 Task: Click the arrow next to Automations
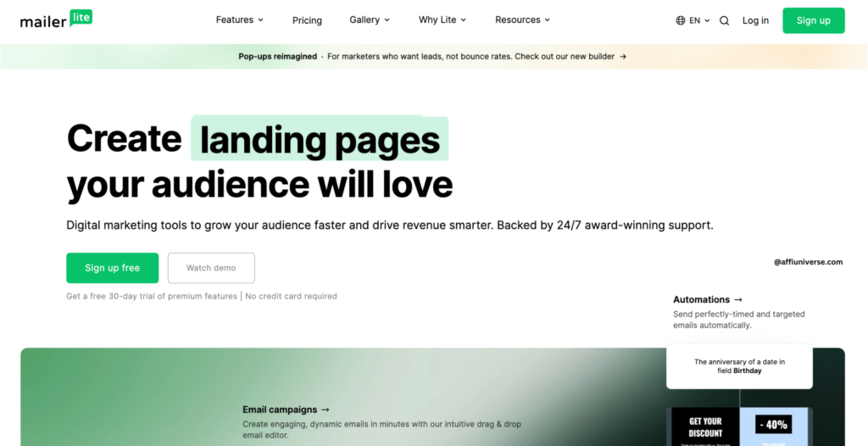(738, 299)
